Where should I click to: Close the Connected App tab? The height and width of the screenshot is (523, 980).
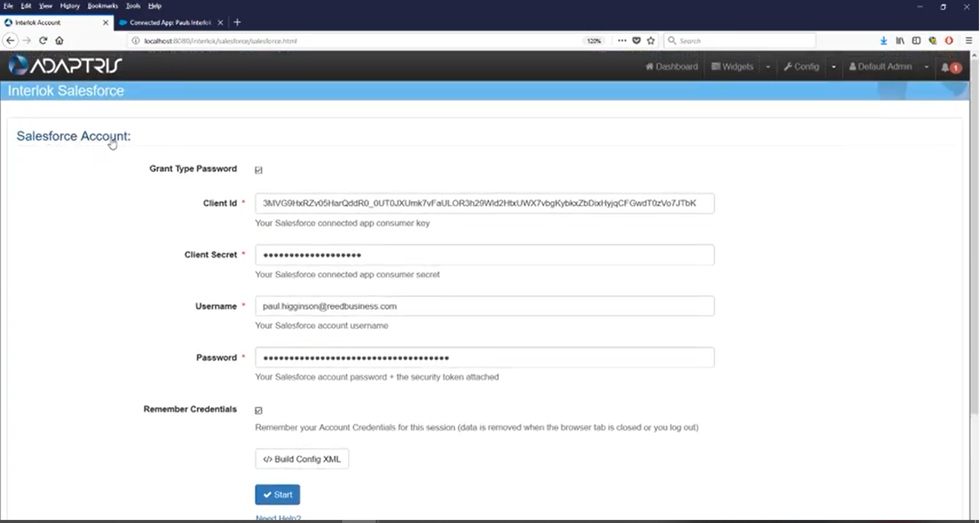(220, 22)
